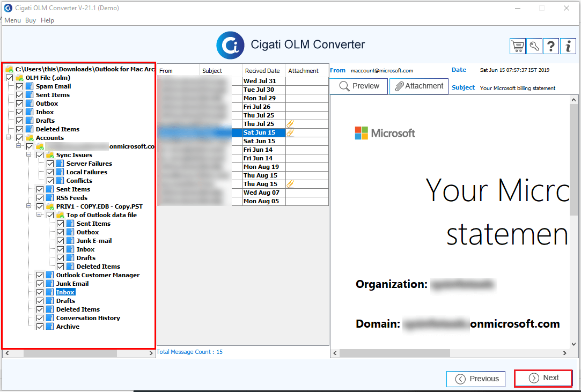Click preview scroll down arrow
This screenshot has width=581, height=392.
573,344
